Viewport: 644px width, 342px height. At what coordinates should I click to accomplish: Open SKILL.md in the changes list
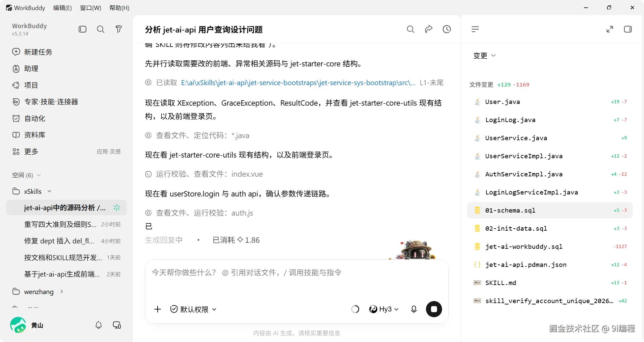tap(550, 283)
